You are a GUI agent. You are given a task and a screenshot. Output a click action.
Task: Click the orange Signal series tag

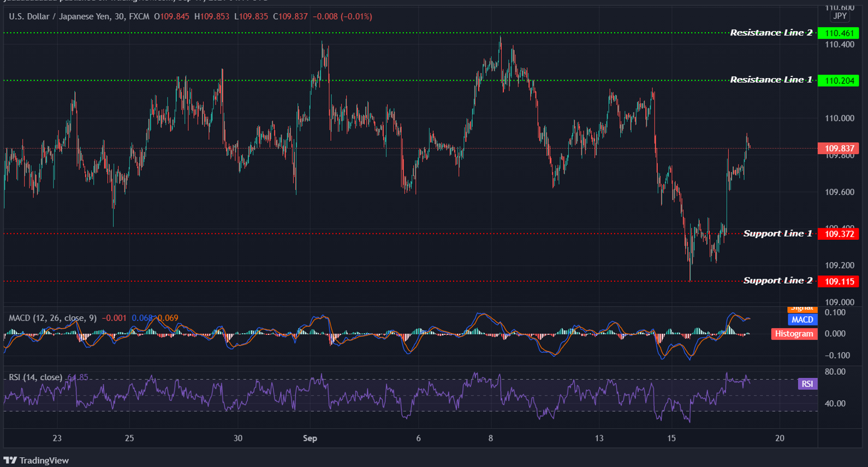click(x=802, y=309)
